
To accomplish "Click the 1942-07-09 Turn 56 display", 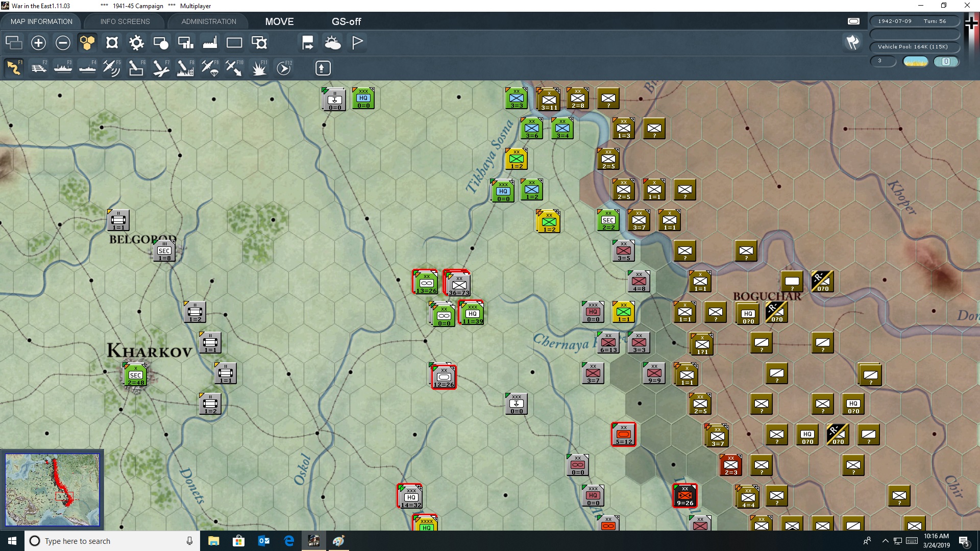I will (x=914, y=21).
